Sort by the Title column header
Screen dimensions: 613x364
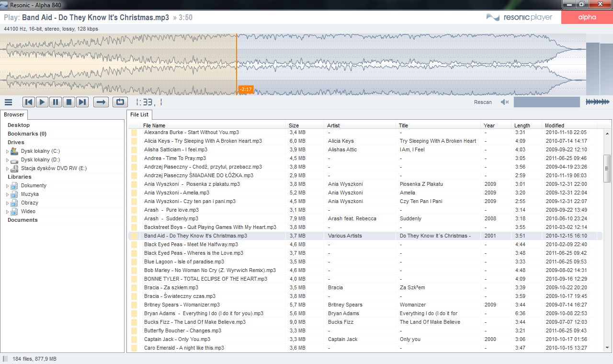439,125
